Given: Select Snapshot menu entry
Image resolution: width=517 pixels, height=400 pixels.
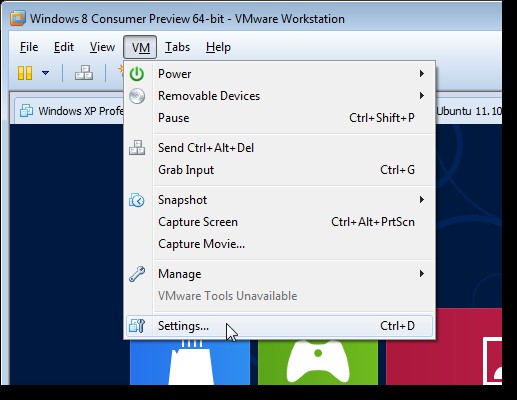Looking at the screenshot, I should (x=279, y=200).
